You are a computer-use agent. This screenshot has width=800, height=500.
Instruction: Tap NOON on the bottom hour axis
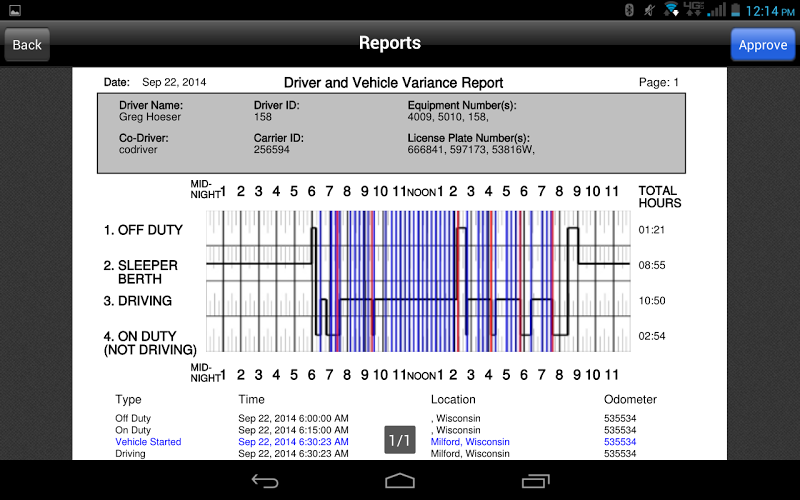(421, 376)
